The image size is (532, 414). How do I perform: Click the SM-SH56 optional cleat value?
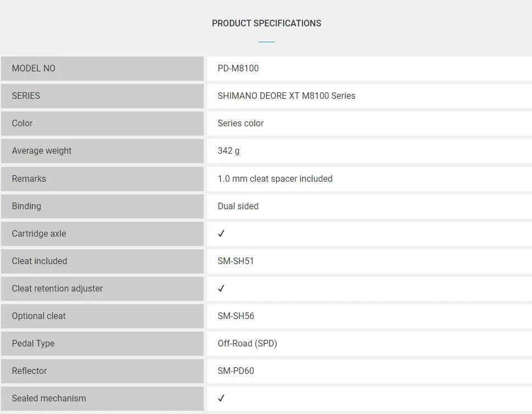click(236, 316)
